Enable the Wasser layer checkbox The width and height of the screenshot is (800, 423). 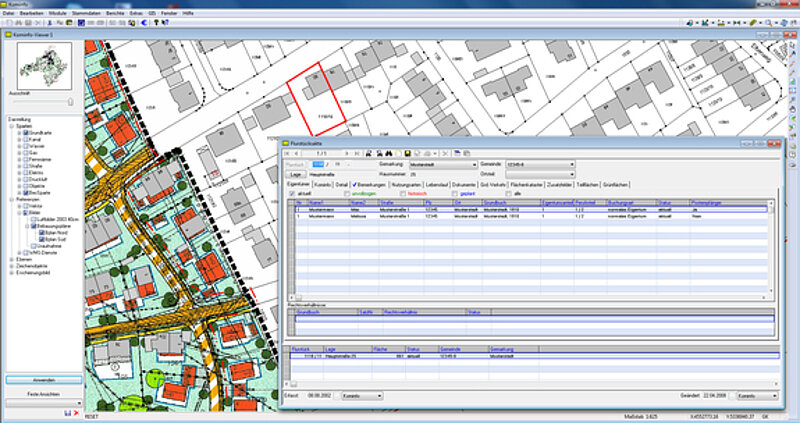[x=26, y=146]
